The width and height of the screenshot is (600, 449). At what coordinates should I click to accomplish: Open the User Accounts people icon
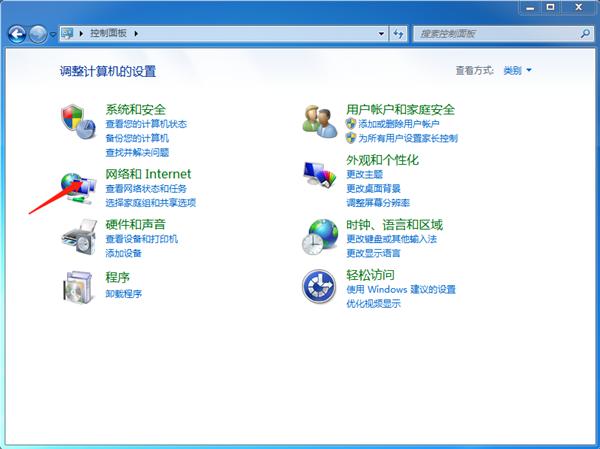(x=320, y=122)
